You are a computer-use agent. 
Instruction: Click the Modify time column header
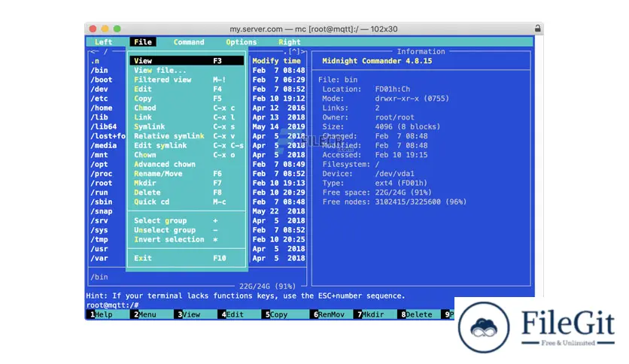tap(276, 61)
